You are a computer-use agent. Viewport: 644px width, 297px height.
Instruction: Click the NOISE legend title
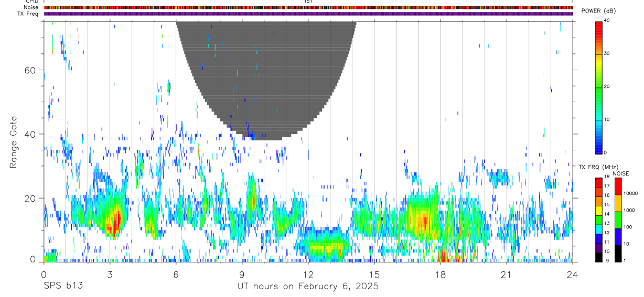tap(620, 173)
